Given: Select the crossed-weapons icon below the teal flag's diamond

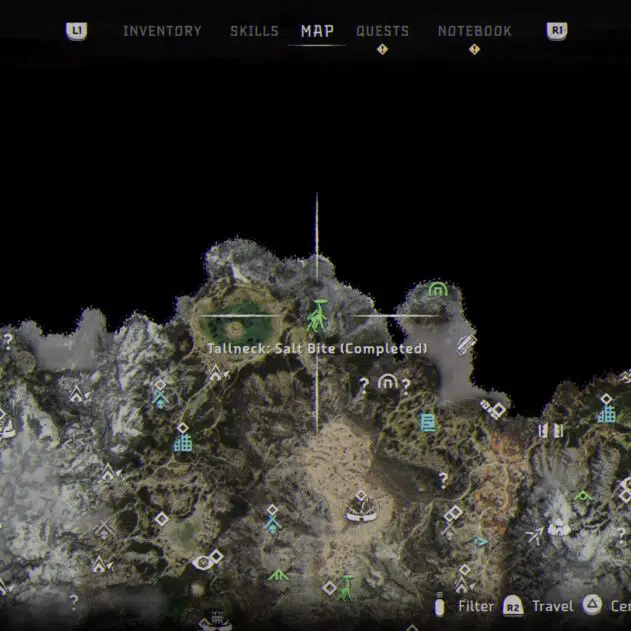Looking at the screenshot, I should (x=449, y=530).
